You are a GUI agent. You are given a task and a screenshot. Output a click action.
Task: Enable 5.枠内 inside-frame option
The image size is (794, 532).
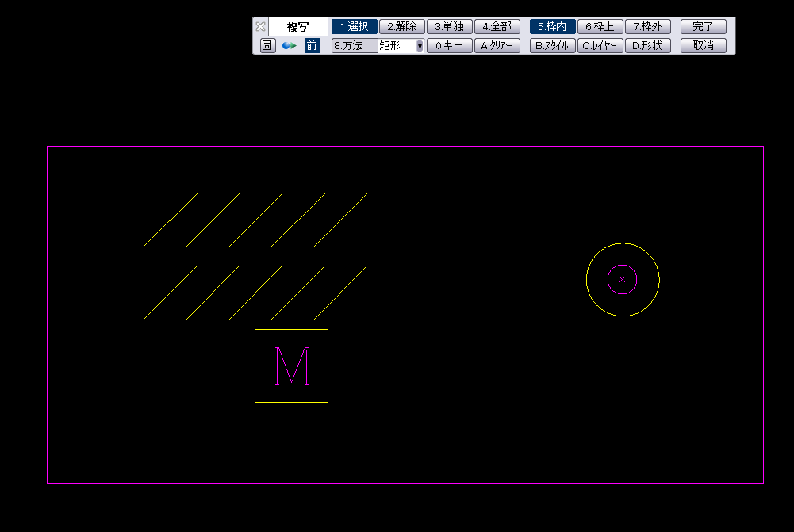coord(552,27)
